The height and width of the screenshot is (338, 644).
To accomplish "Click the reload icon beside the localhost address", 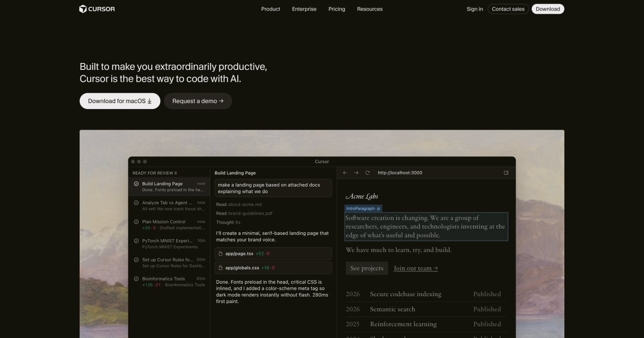I will (x=367, y=172).
